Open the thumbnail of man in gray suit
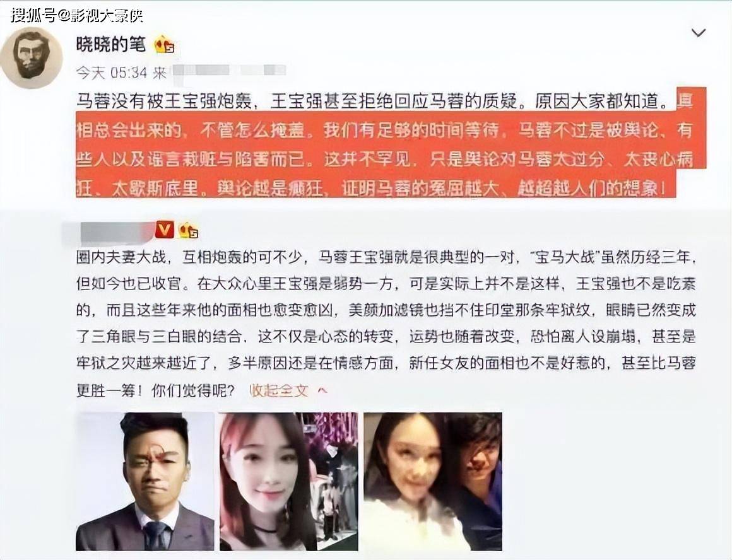Viewport: 732px width, 560px height. click(145, 481)
